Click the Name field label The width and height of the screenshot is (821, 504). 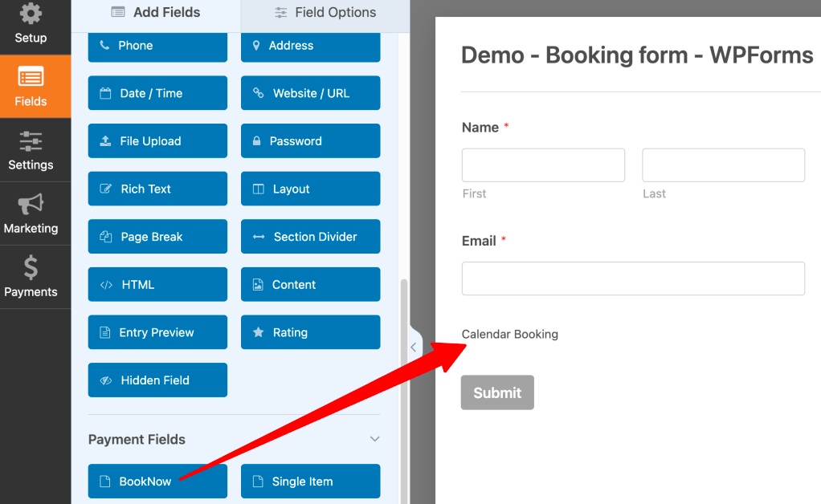click(480, 128)
